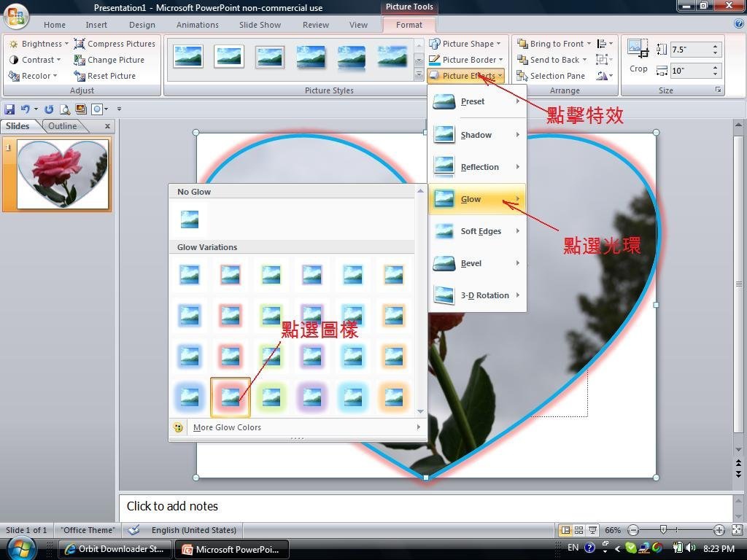Click the Size group dialog launcher
This screenshot has width=747, height=560.
(718, 90)
